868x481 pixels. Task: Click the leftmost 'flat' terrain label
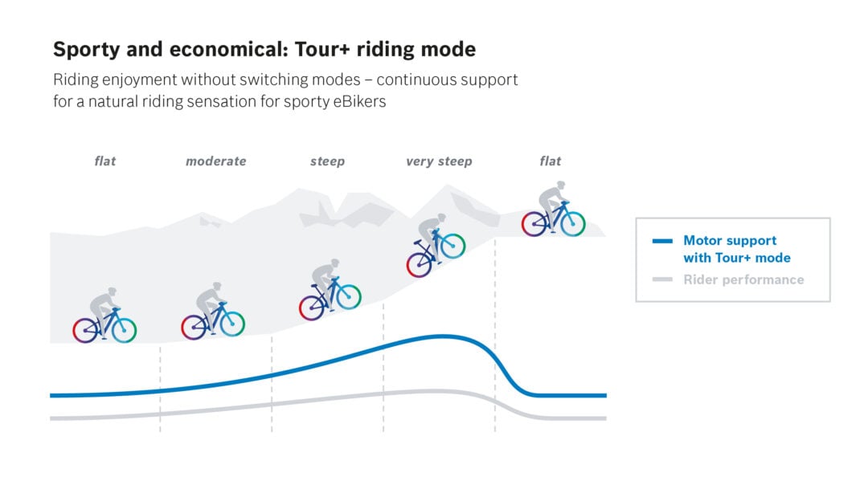click(x=105, y=161)
